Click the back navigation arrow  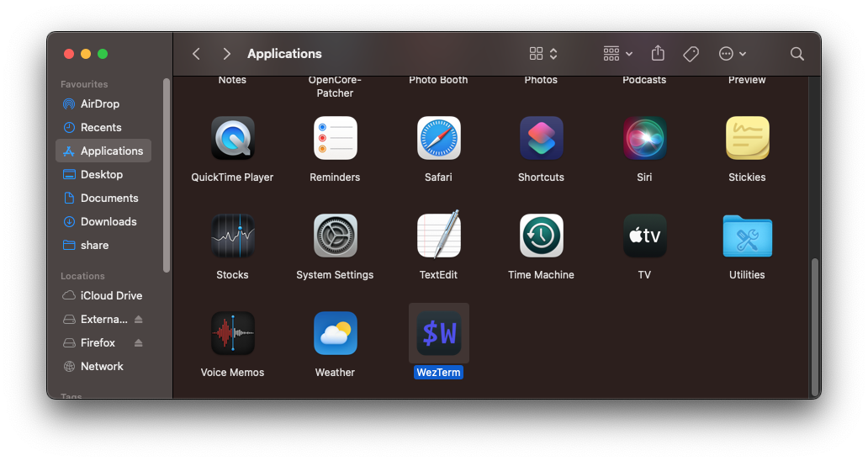click(196, 54)
